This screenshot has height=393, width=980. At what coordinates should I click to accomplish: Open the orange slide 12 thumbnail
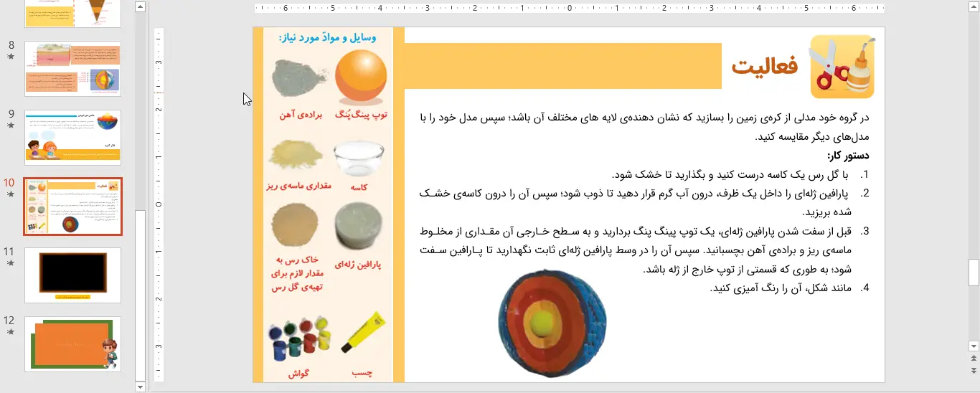(72, 344)
